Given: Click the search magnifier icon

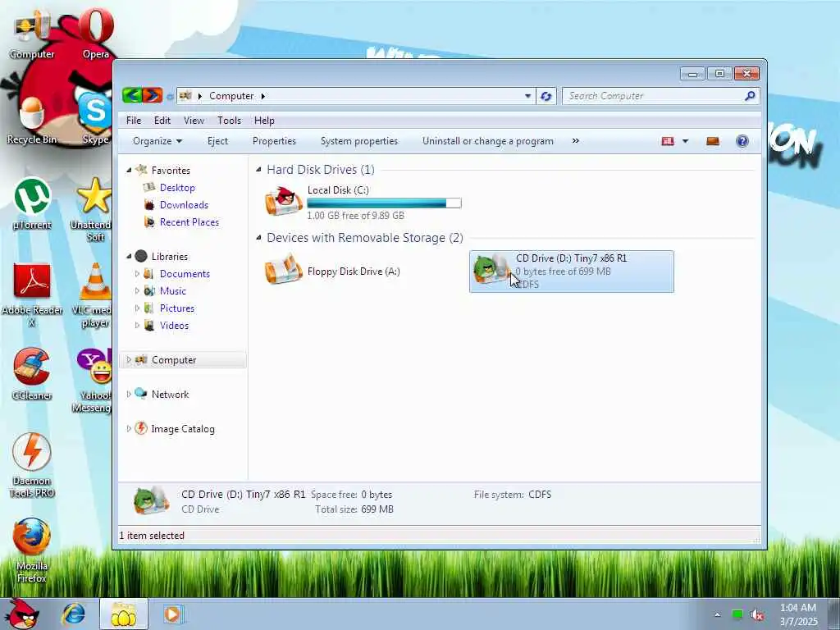Looking at the screenshot, I should pos(750,96).
